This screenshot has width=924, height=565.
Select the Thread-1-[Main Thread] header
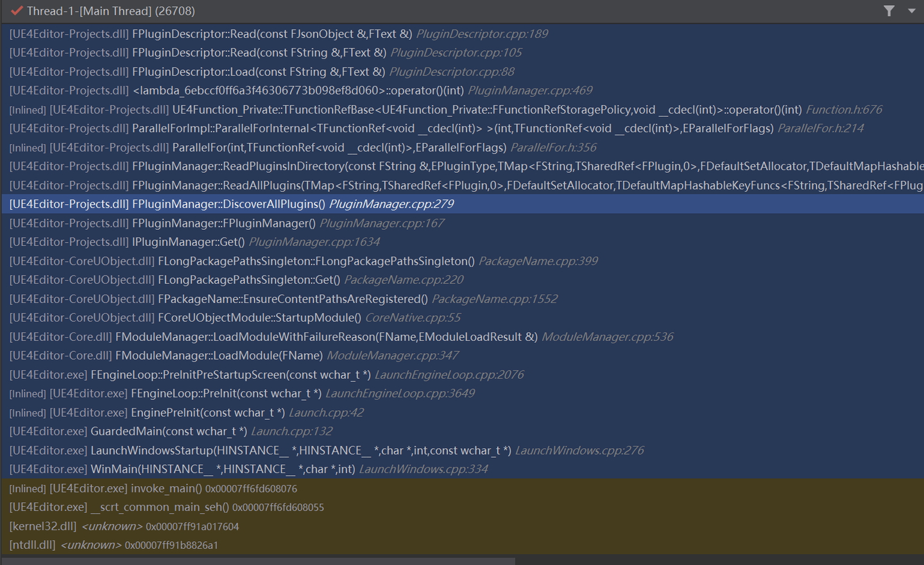pyautogui.click(x=96, y=11)
